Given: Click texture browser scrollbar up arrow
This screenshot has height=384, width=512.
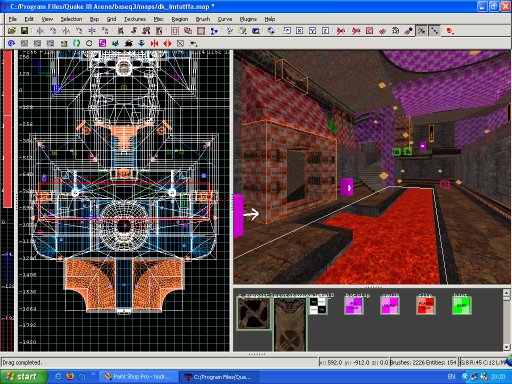Looking at the screenshot, I should tap(506, 292).
